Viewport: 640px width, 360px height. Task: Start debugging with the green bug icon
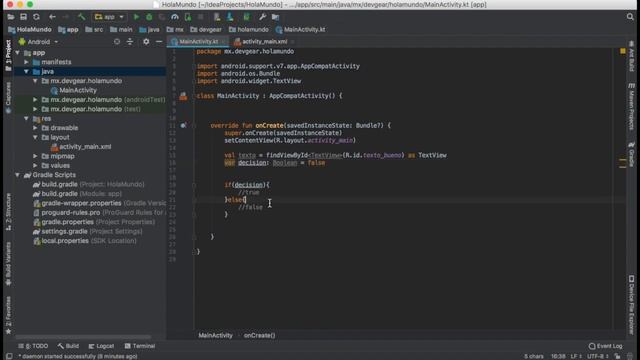149,17
